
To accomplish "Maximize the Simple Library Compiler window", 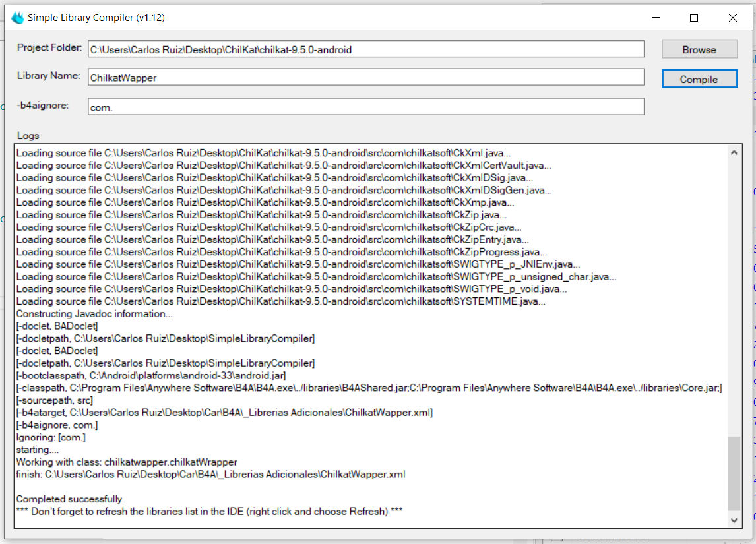I will [694, 18].
